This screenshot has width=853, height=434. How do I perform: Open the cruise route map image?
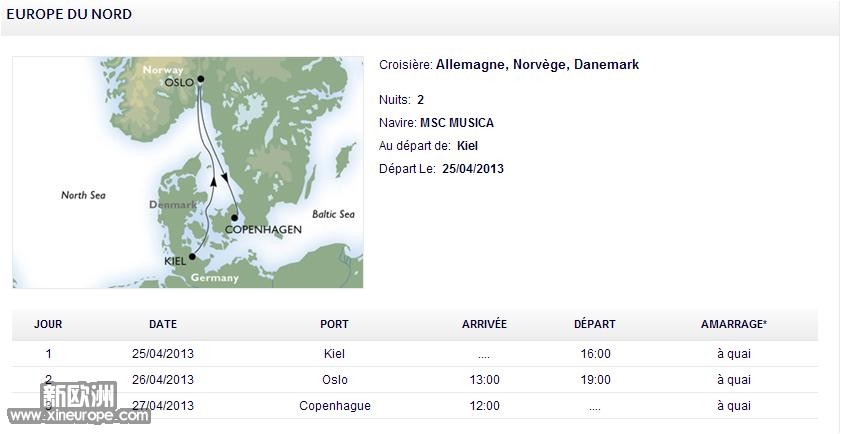(188, 172)
